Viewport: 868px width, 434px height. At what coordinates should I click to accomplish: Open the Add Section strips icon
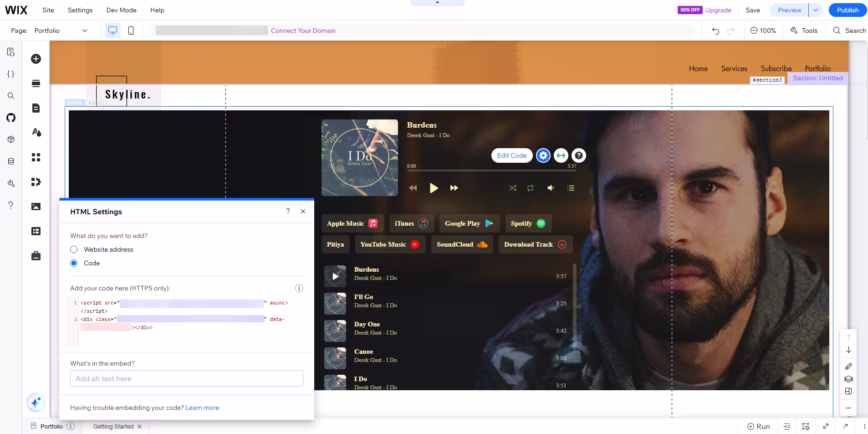point(36,83)
